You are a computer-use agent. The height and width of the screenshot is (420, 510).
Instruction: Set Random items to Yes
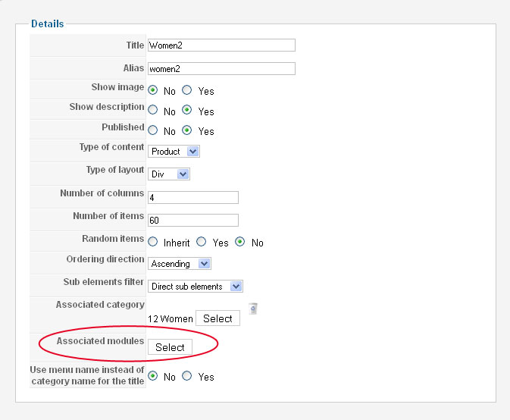(x=202, y=243)
